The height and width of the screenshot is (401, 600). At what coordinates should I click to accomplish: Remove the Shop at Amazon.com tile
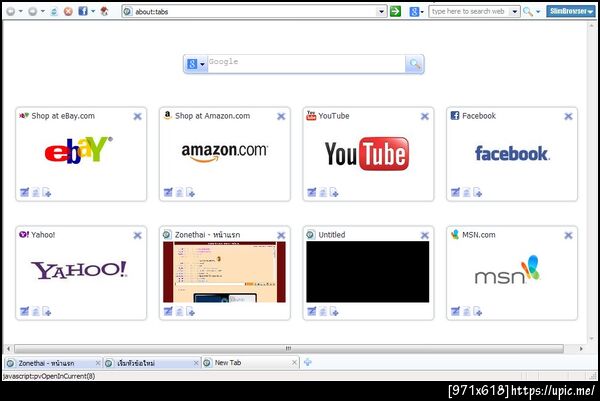pyautogui.click(x=281, y=116)
